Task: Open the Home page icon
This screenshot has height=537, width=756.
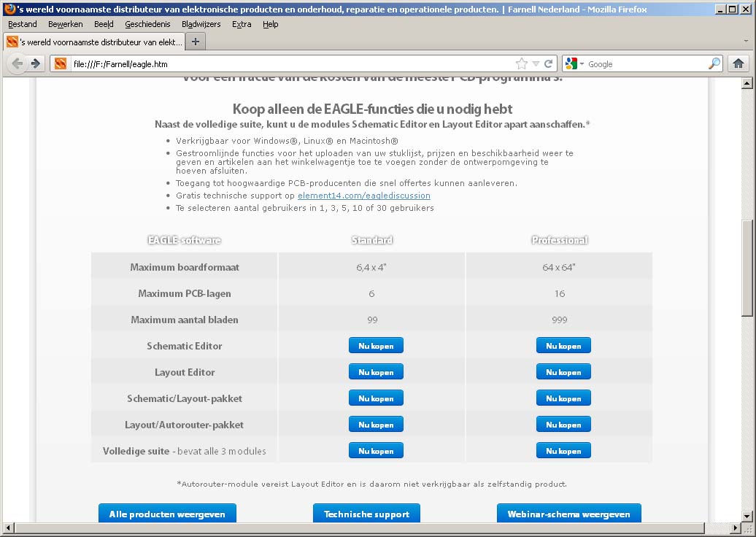Action: coord(738,63)
